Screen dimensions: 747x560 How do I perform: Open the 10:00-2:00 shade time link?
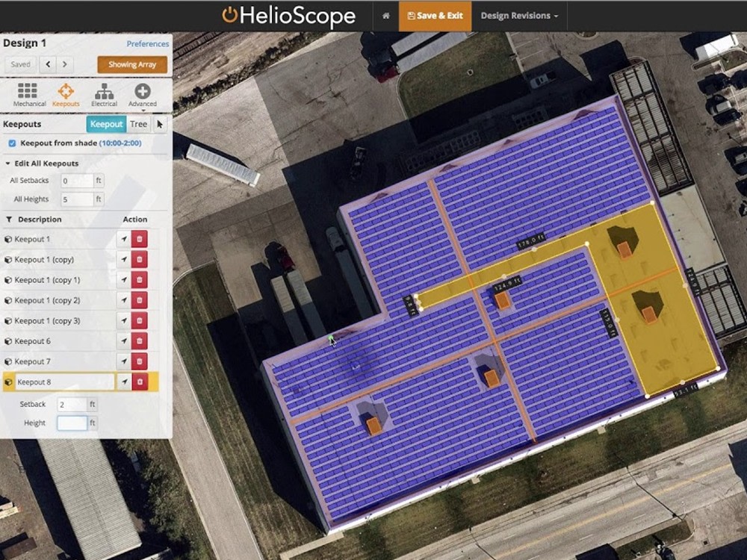click(120, 143)
